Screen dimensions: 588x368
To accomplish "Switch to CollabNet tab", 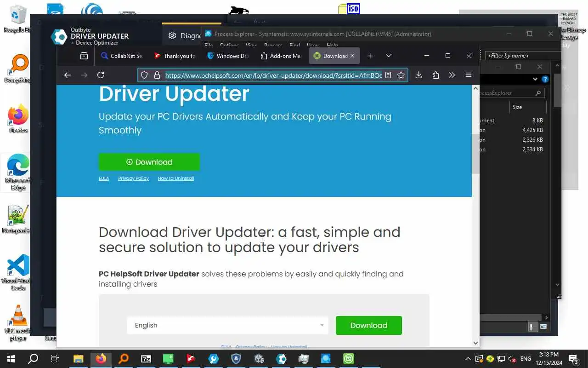I will click(122, 56).
